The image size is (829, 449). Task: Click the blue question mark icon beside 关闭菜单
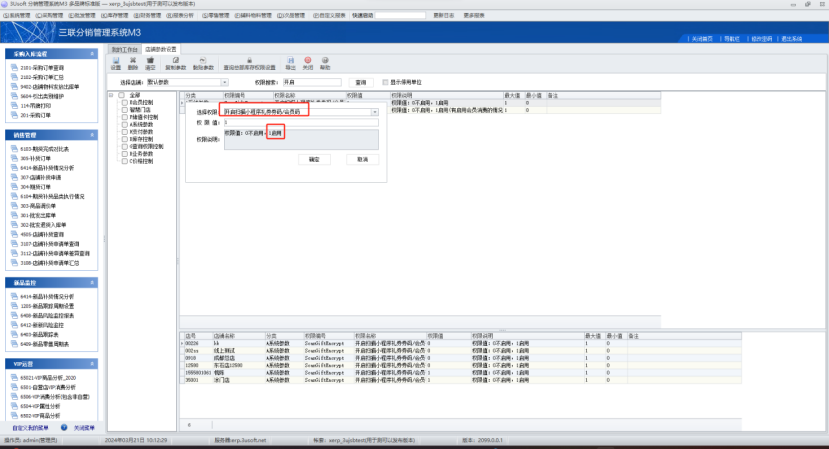click(x=64, y=427)
